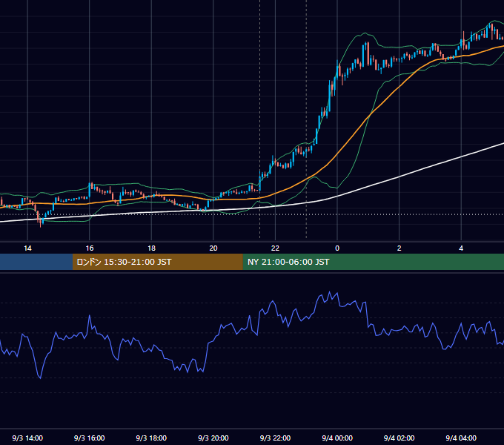Select the NY 21:00-06:00 JST session bar
The height and width of the screenshot is (445, 504).
click(373, 262)
